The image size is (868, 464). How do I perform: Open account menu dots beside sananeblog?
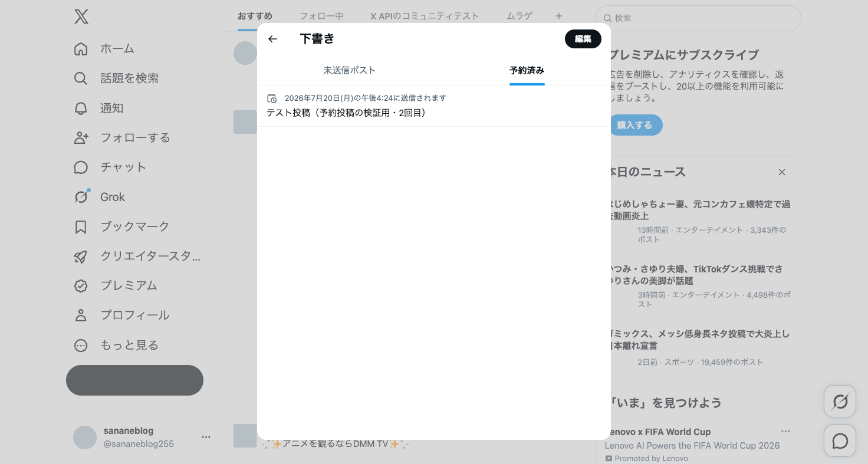[x=206, y=437]
